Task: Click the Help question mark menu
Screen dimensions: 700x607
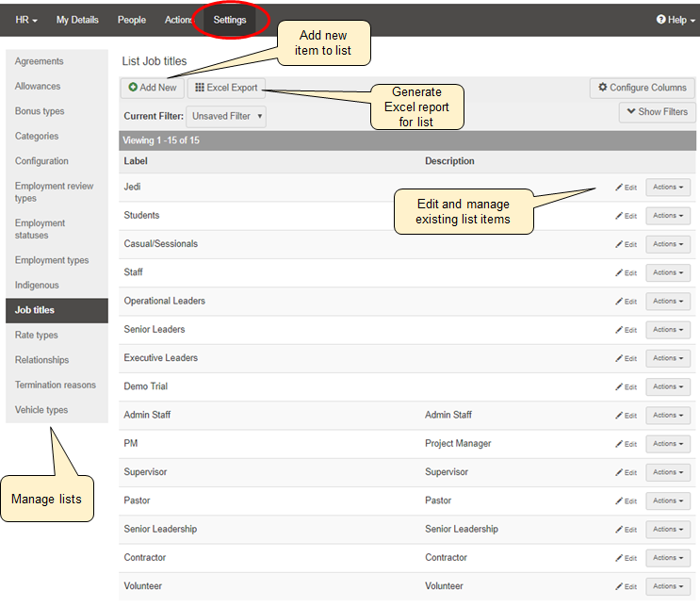Action: [x=671, y=20]
